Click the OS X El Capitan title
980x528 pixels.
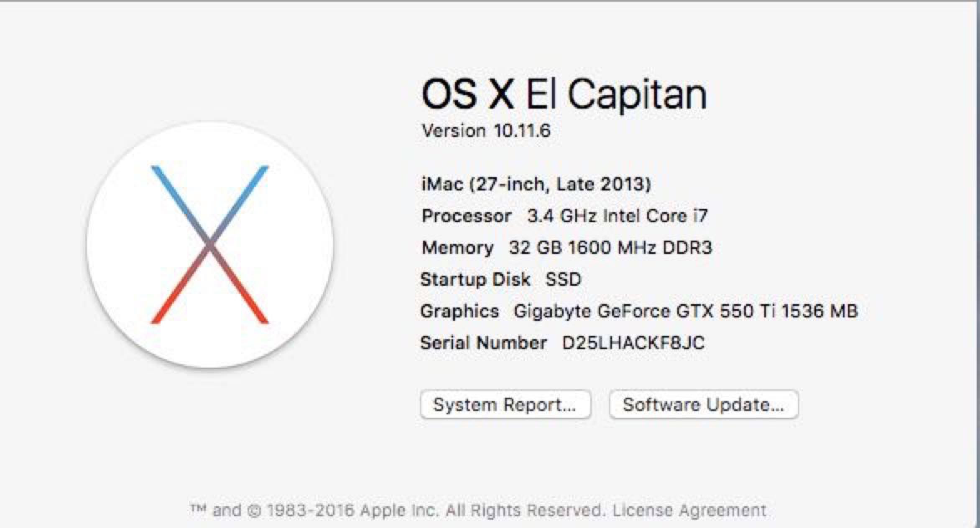564,94
